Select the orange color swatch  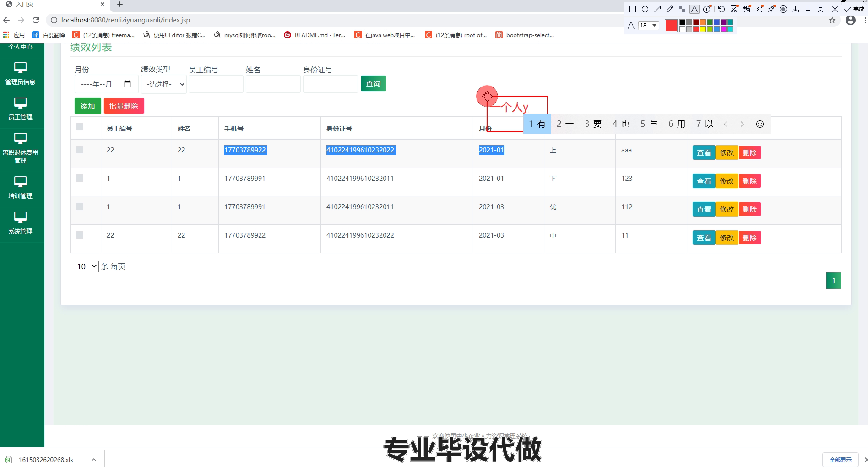[x=703, y=22]
